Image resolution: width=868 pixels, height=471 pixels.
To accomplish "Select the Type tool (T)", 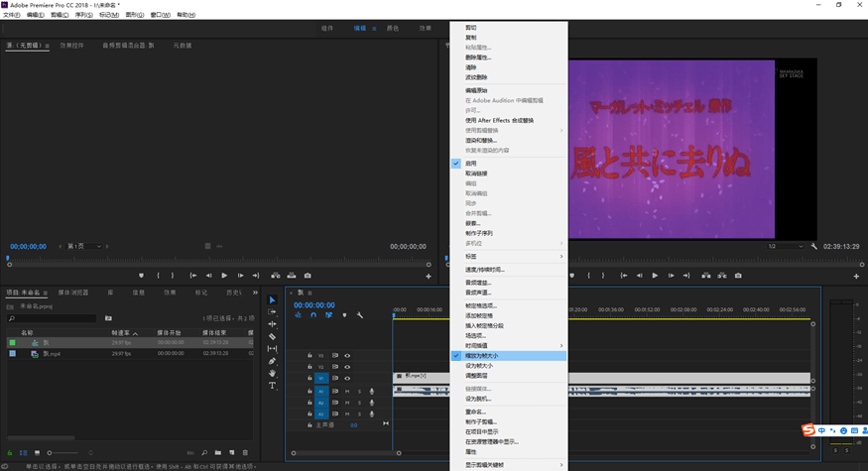I will (x=273, y=386).
